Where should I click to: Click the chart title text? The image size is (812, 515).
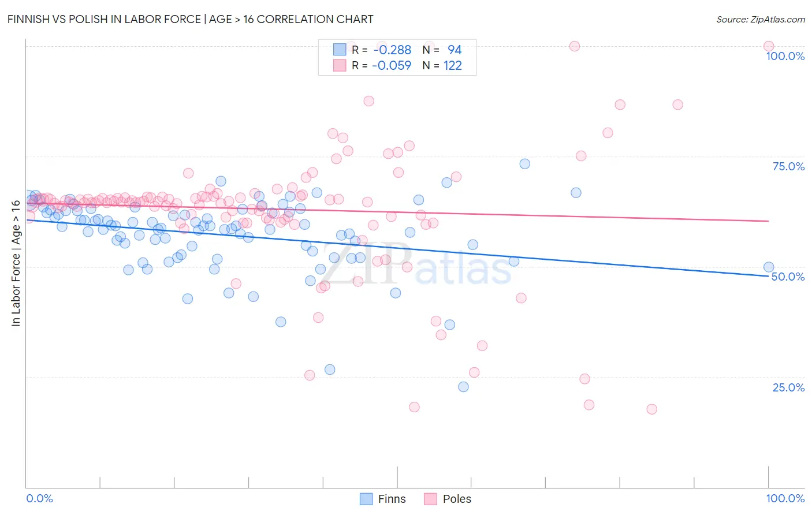point(191,19)
